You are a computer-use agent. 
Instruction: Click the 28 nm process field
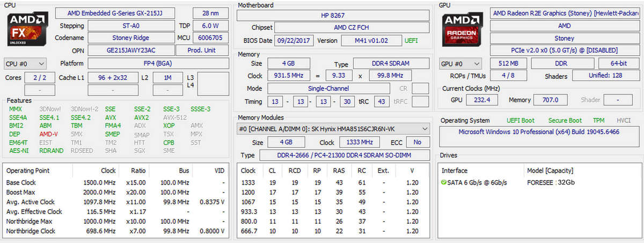point(210,13)
